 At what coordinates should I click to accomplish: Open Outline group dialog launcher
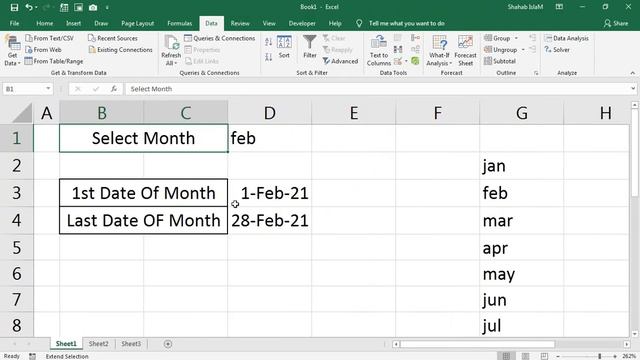pyautogui.click(x=536, y=73)
